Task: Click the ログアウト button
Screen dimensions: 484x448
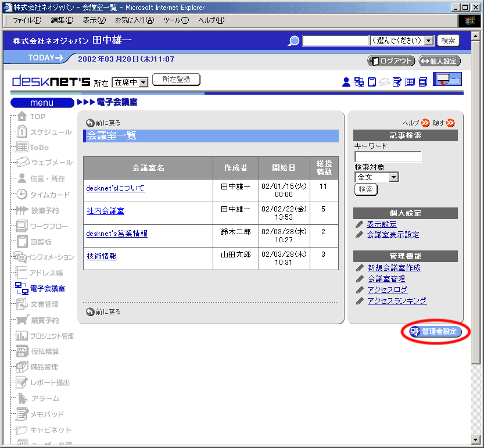Action: tap(391, 61)
